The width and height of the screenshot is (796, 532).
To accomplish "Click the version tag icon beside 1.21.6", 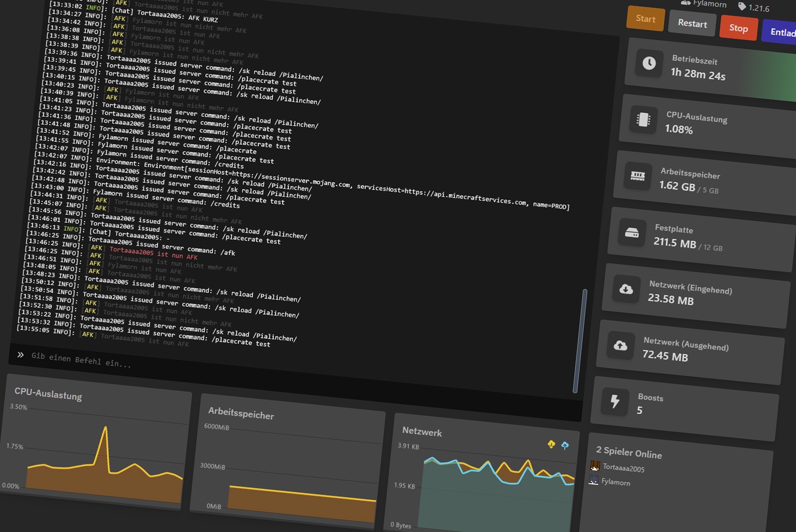I will [742, 7].
